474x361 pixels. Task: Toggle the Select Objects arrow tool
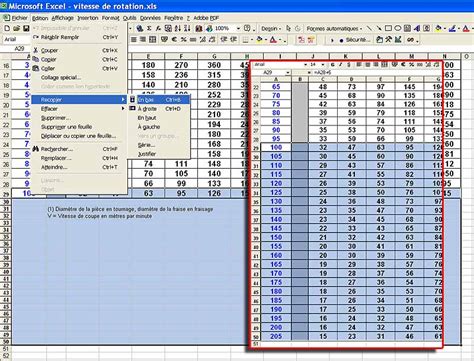[x=289, y=29]
